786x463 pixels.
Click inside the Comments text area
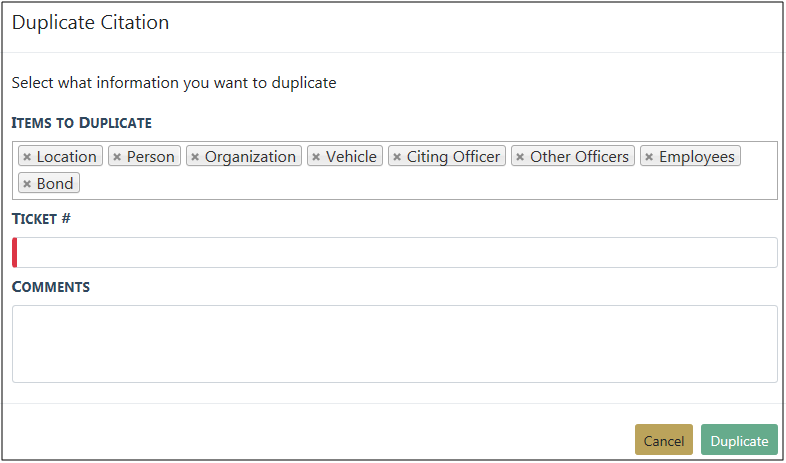click(x=394, y=344)
